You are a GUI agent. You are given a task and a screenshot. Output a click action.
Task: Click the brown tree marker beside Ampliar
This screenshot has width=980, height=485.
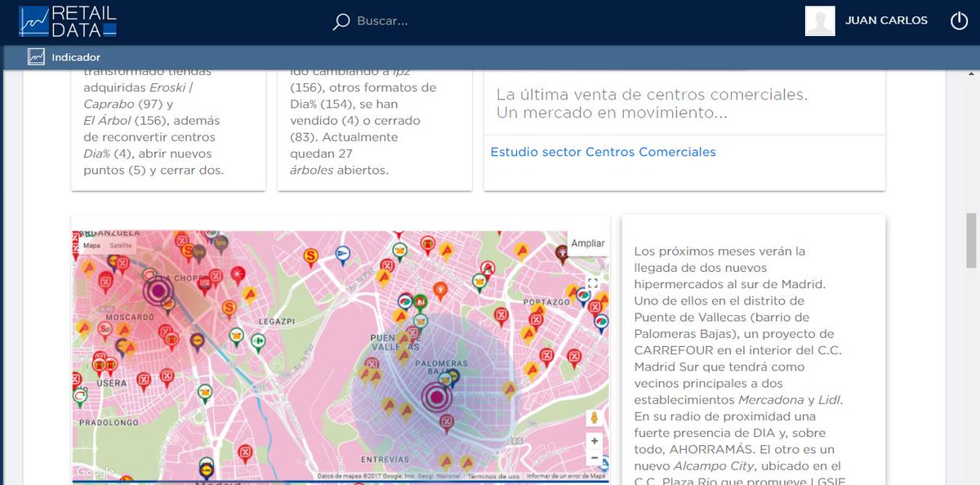click(562, 253)
